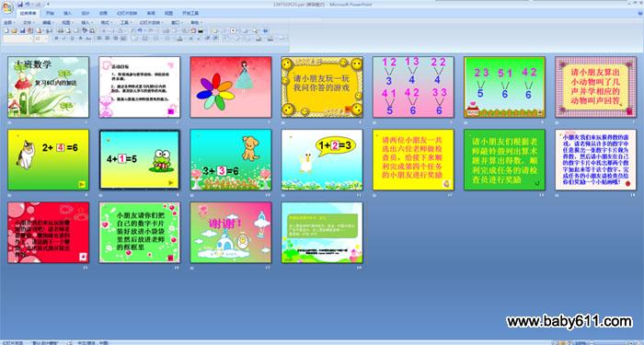
Task: Switch to the 幻灯片放映 ribbon tab
Action: [x=127, y=13]
